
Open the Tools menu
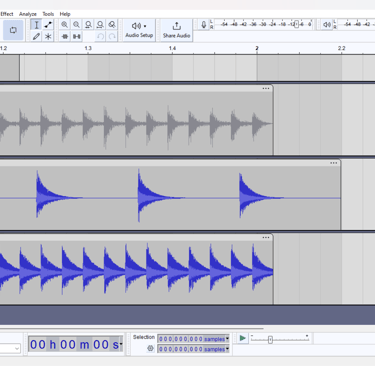point(48,14)
